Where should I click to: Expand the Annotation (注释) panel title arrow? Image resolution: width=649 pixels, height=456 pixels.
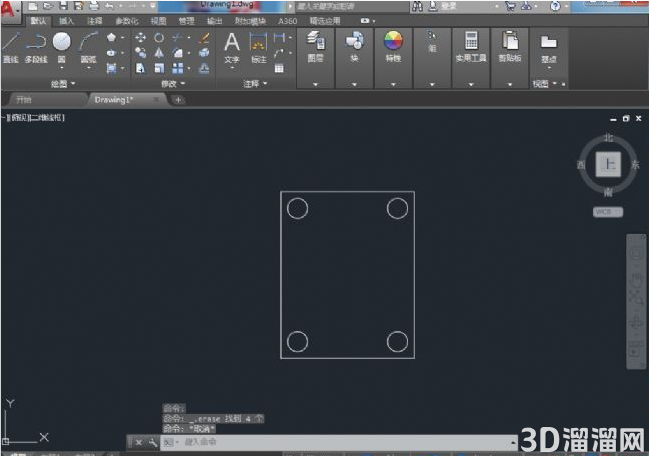coord(265,84)
